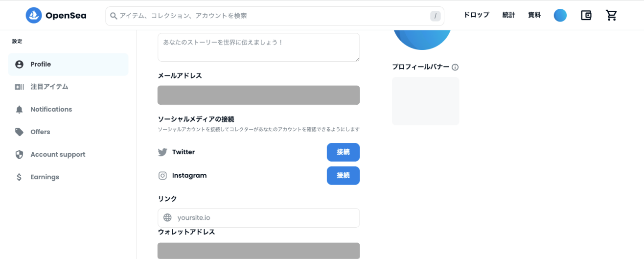Open 統計 in top navigation
The height and width of the screenshot is (259, 644).
(x=508, y=15)
